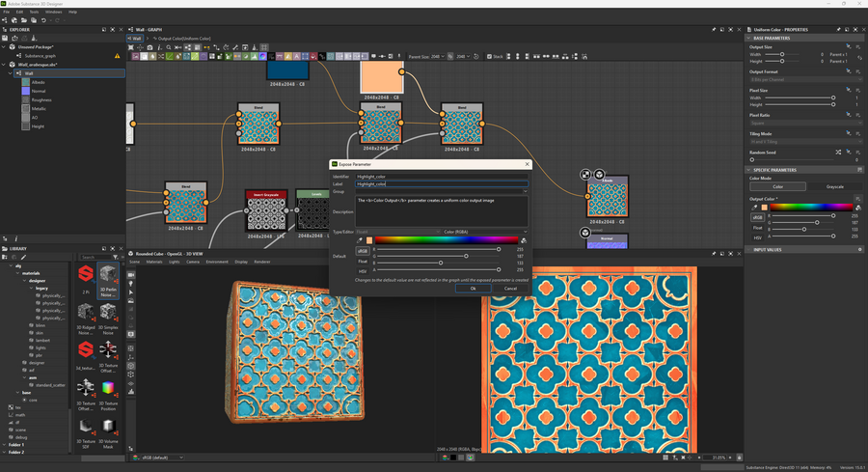Screen dimensions: 868x472
Task: Open the Tools menu
Action: coord(34,12)
